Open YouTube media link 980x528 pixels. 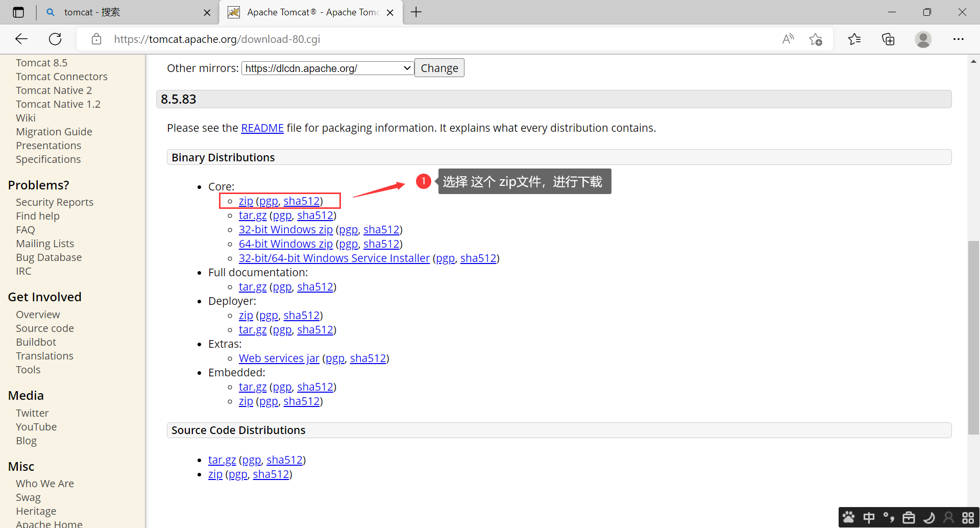click(x=36, y=427)
